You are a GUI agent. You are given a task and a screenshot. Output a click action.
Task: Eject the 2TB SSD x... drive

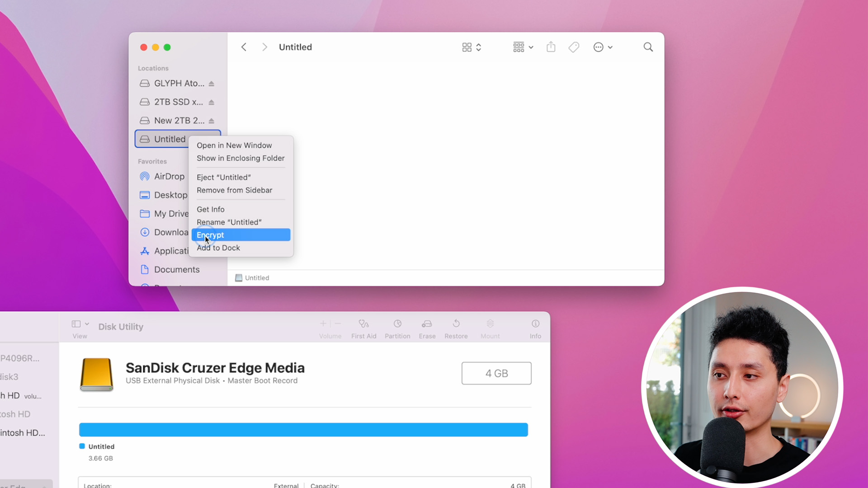[x=211, y=102]
